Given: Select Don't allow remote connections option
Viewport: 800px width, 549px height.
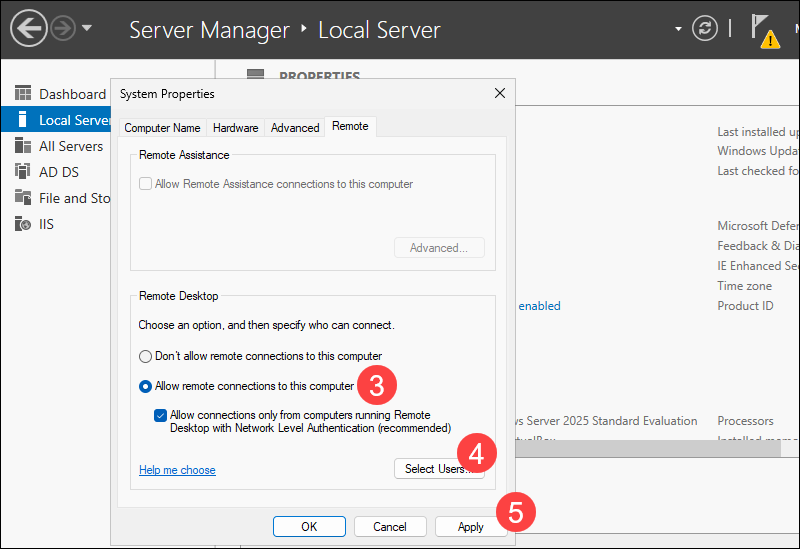Looking at the screenshot, I should 146,356.
